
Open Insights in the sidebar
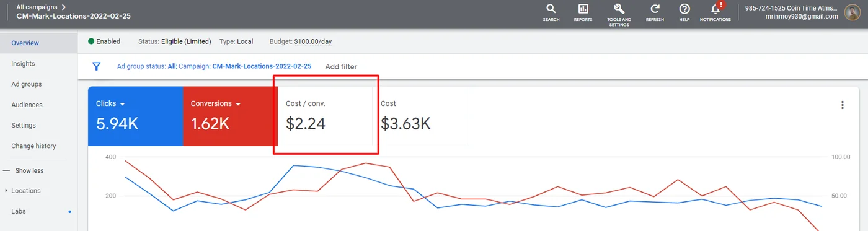23,64
